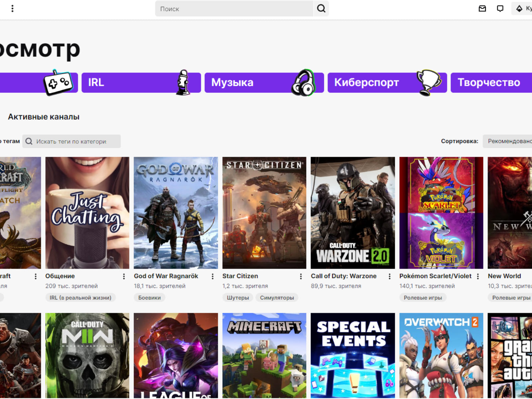
Task: Open options menu for Call of Duty: Warzone
Action: tap(389, 276)
